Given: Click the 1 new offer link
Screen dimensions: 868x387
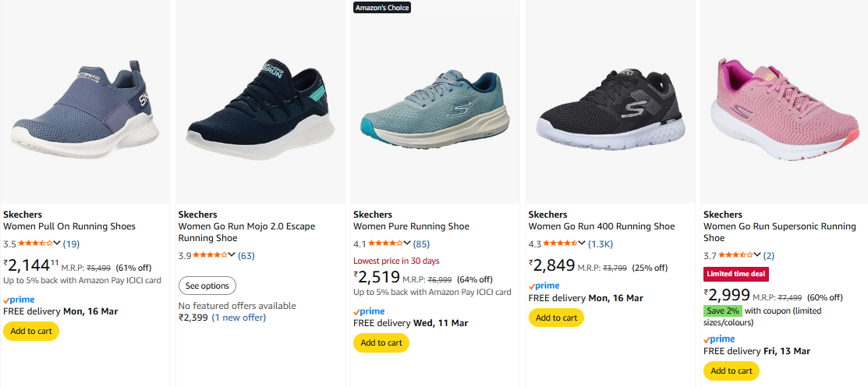Looking at the screenshot, I should coord(239,318).
